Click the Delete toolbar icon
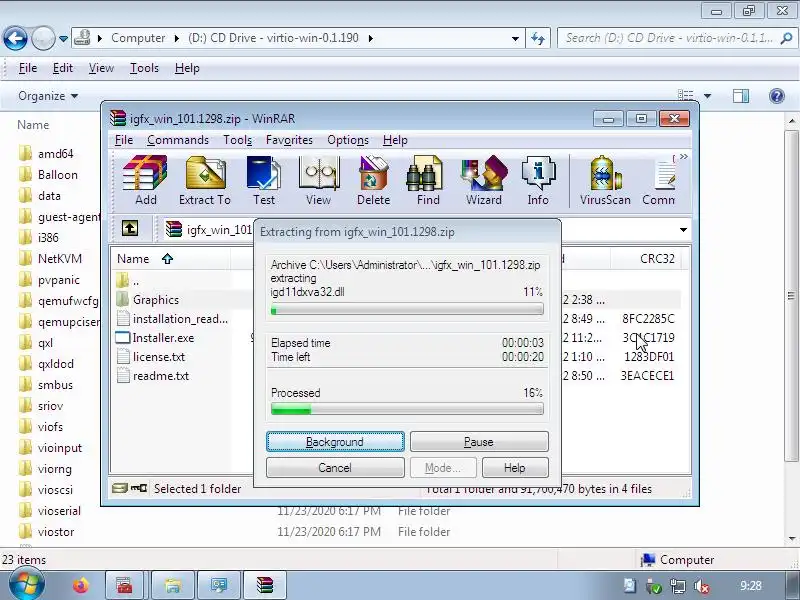Viewport: 800px width, 600px height. 373,181
